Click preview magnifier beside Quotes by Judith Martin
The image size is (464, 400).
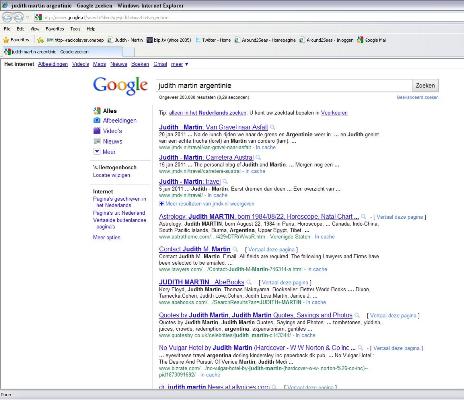357,315
